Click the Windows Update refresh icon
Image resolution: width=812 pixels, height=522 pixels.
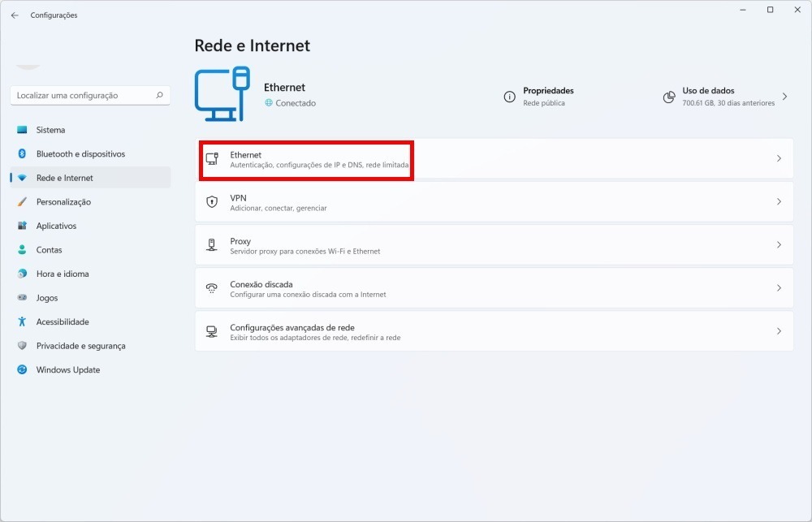click(x=22, y=369)
